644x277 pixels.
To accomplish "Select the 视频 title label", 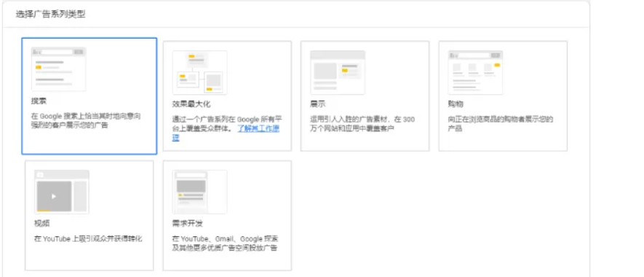I will click(x=42, y=224).
